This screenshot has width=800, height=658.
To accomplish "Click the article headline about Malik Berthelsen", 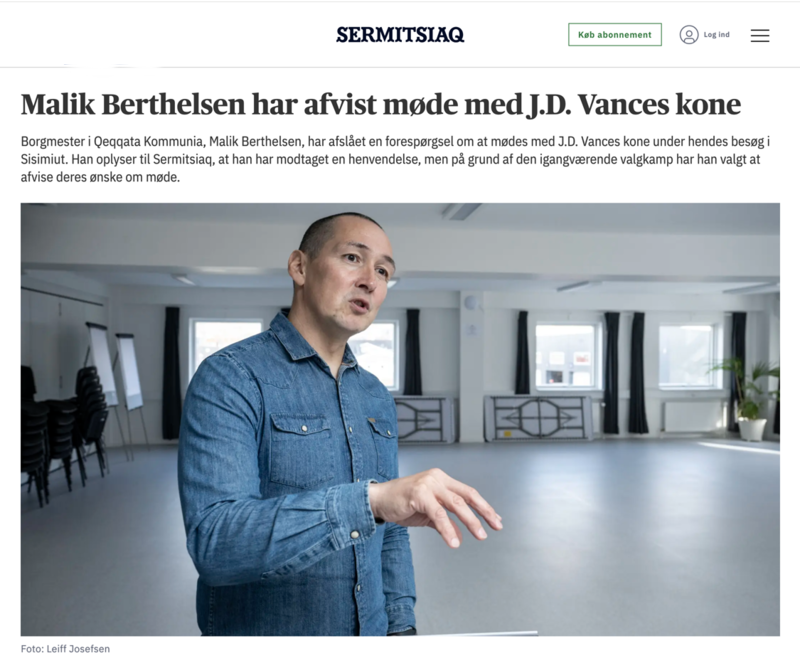I will pyautogui.click(x=381, y=105).
